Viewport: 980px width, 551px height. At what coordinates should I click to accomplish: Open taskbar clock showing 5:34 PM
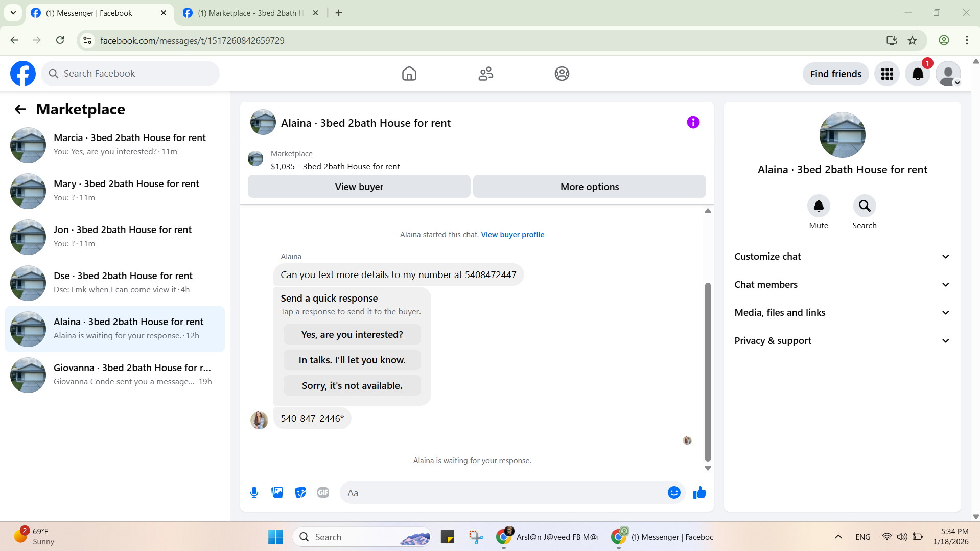point(950,537)
